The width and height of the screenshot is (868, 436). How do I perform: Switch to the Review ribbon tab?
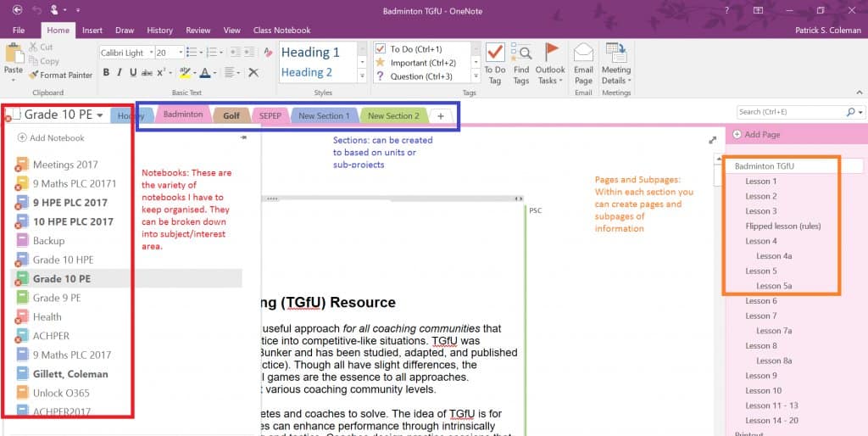pos(198,31)
